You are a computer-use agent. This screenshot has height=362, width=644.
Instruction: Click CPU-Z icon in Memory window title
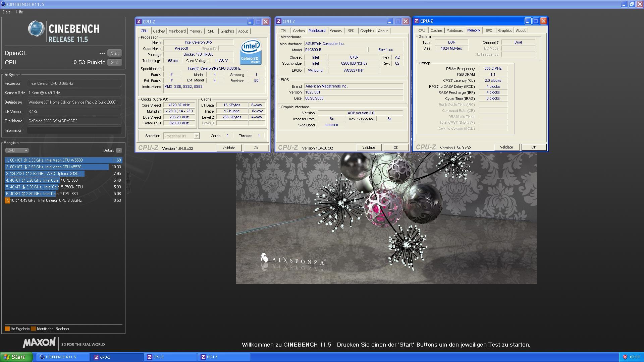click(417, 21)
